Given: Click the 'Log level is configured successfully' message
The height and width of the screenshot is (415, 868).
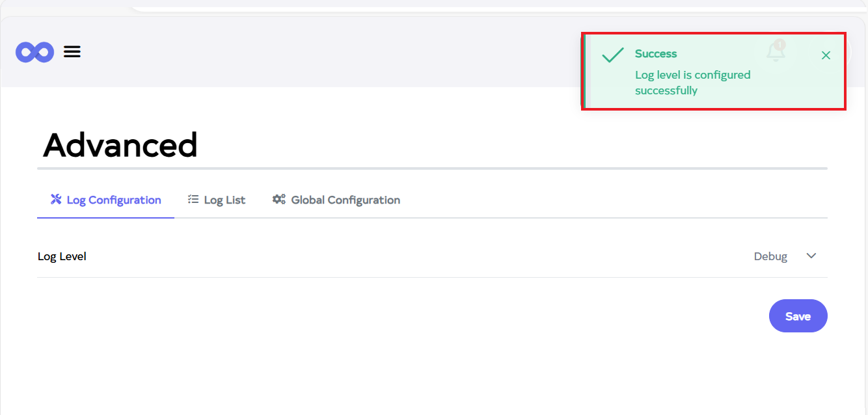Looking at the screenshot, I should [692, 83].
